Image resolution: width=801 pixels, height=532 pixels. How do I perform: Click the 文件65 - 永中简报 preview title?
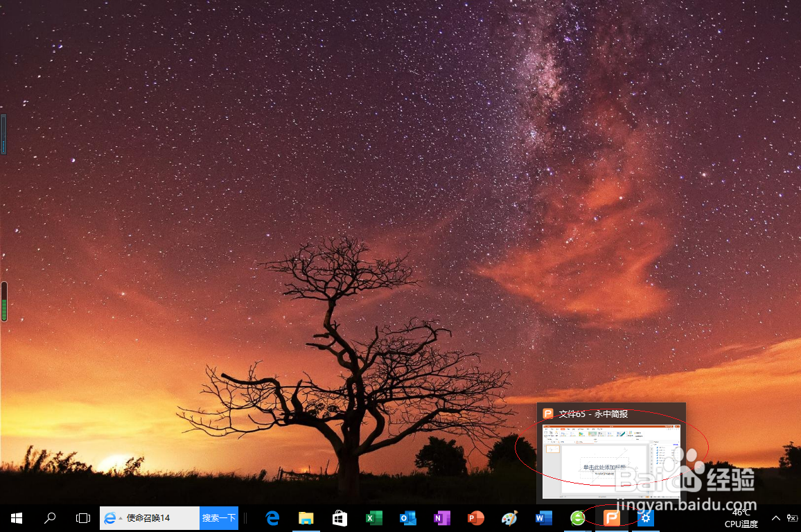click(x=593, y=414)
